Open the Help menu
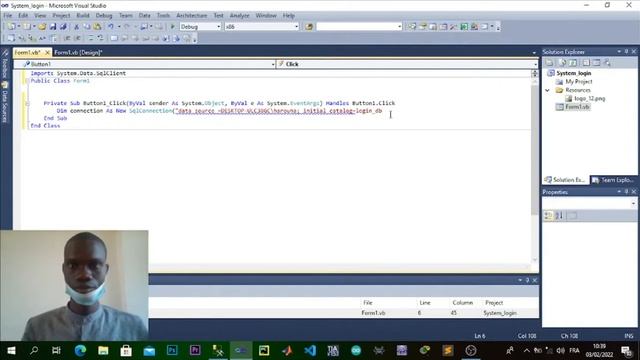640x360 pixels. [x=289, y=16]
